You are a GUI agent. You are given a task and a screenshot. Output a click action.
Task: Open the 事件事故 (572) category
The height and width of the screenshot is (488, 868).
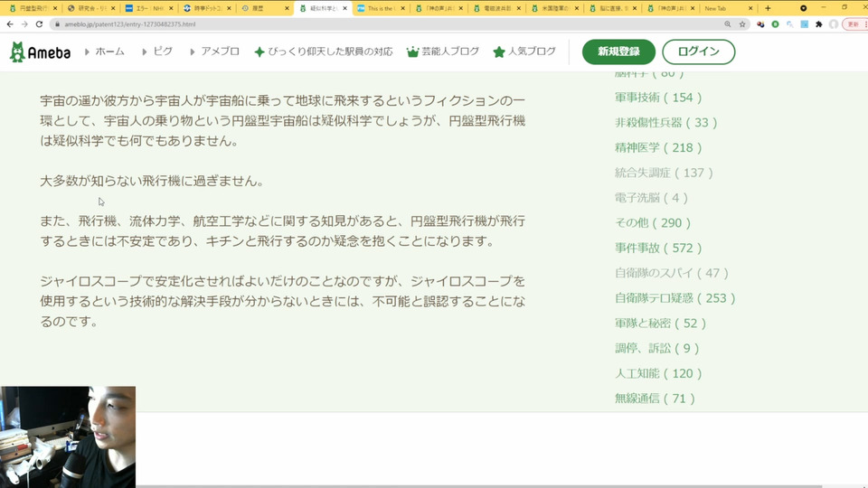(658, 248)
